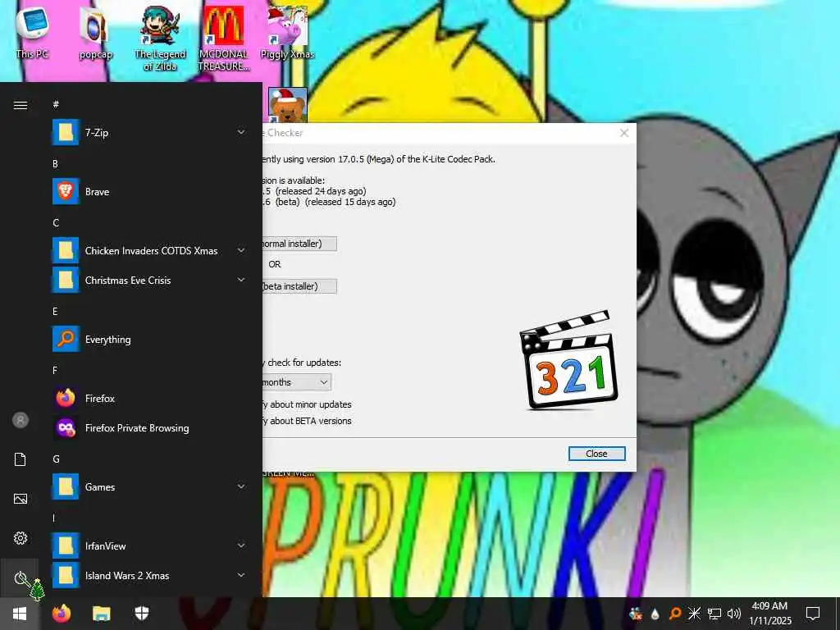Viewport: 840px width, 630px height.
Task: Open the This PC desktop icon
Action: [x=32, y=32]
